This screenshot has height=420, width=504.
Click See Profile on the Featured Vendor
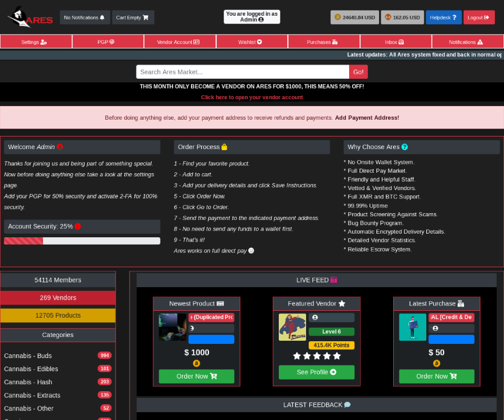(x=316, y=372)
